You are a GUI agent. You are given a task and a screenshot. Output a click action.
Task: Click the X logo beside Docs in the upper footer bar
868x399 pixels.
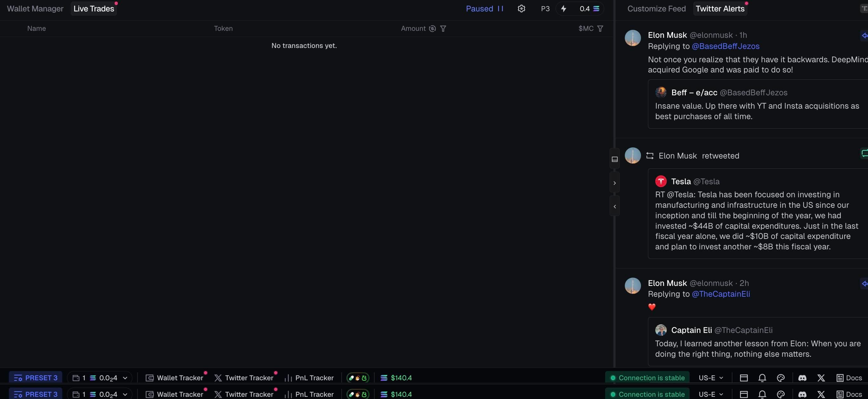pyautogui.click(x=821, y=378)
